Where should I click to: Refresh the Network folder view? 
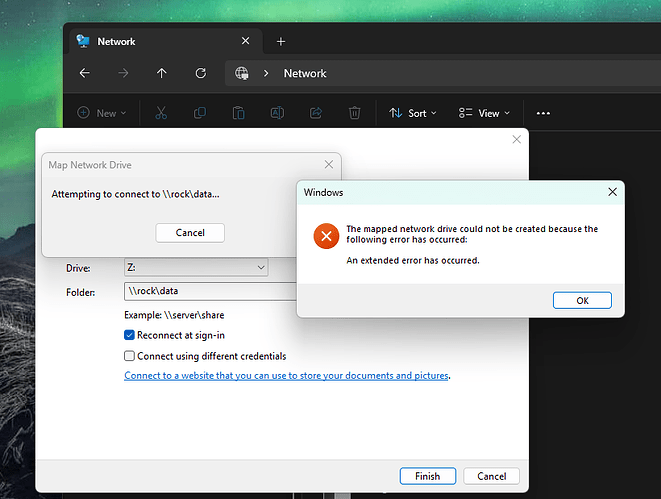point(201,73)
